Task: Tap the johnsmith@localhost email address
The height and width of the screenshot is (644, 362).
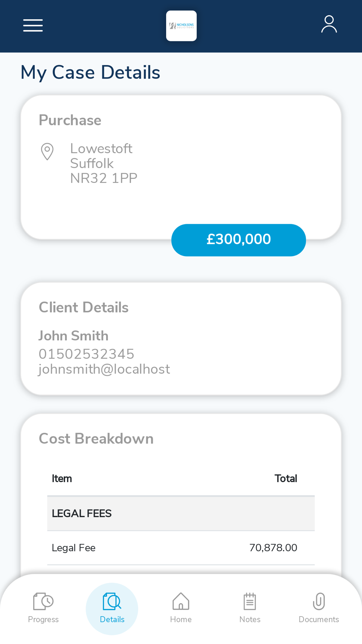Action: (x=104, y=369)
